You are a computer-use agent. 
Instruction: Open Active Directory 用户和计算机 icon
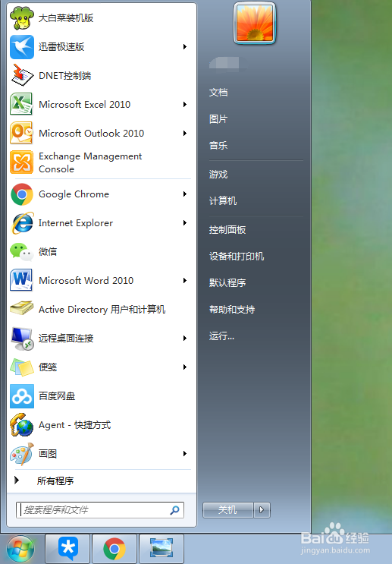coord(22,310)
